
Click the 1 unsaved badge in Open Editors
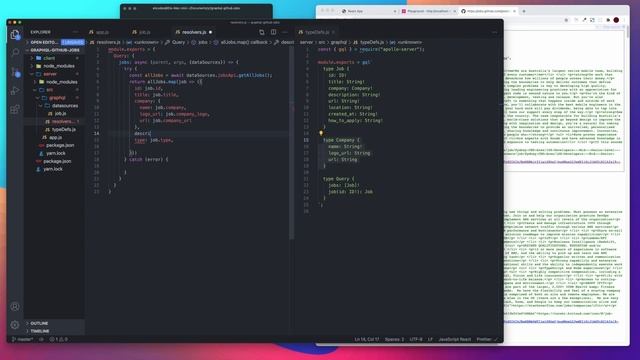point(73,42)
